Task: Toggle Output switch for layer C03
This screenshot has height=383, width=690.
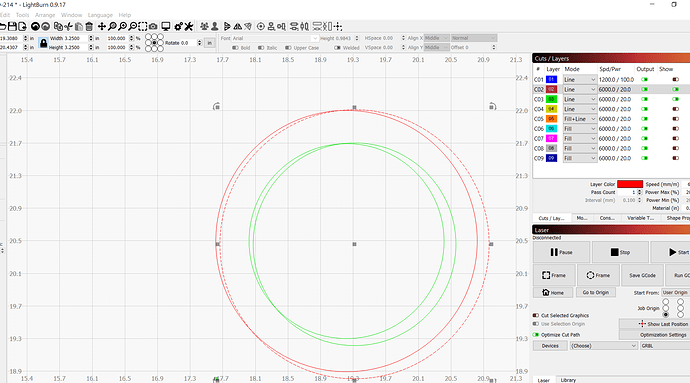Action: 645,99
